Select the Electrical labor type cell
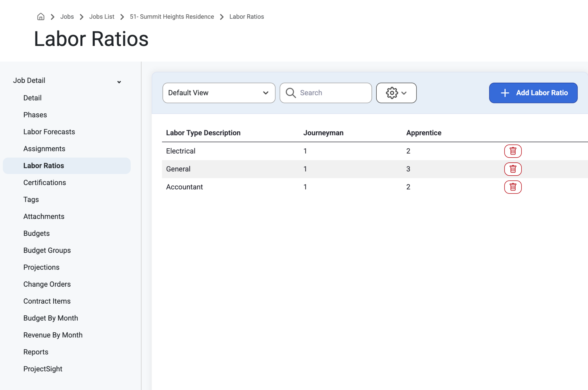588x390 pixels. click(x=181, y=151)
